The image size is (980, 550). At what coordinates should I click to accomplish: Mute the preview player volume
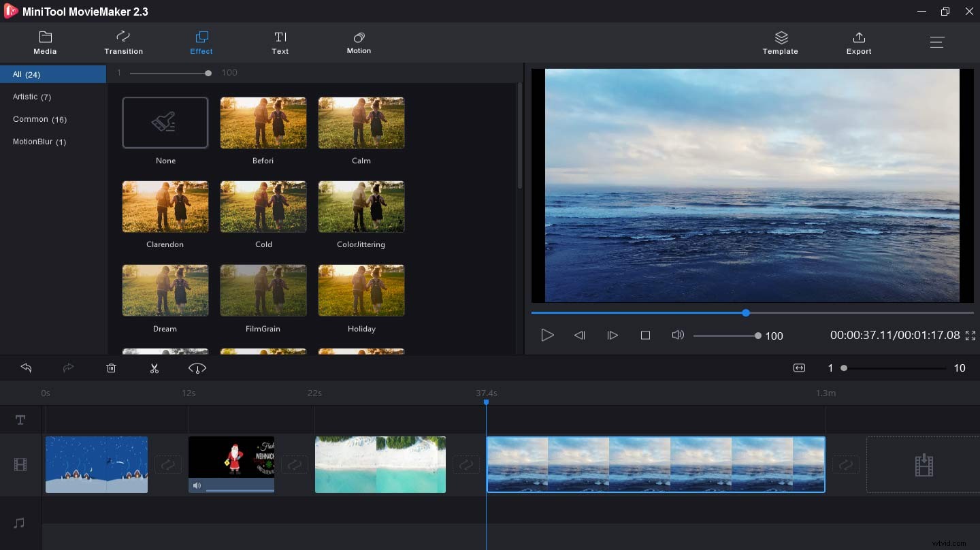[678, 335]
